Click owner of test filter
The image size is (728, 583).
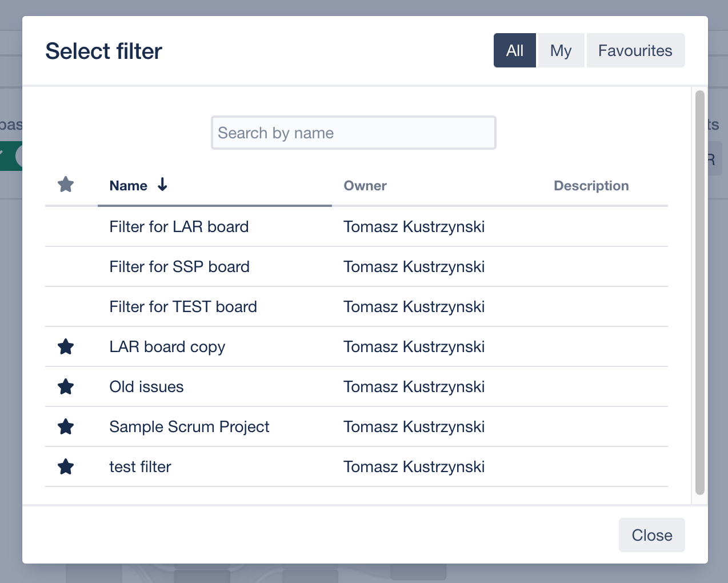[414, 467]
